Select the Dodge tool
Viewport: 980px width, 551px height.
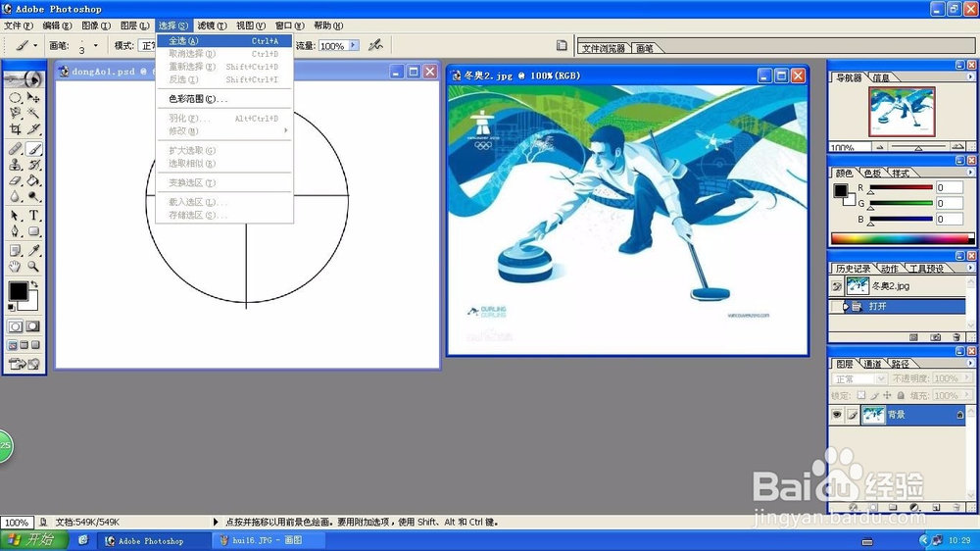[x=33, y=196]
